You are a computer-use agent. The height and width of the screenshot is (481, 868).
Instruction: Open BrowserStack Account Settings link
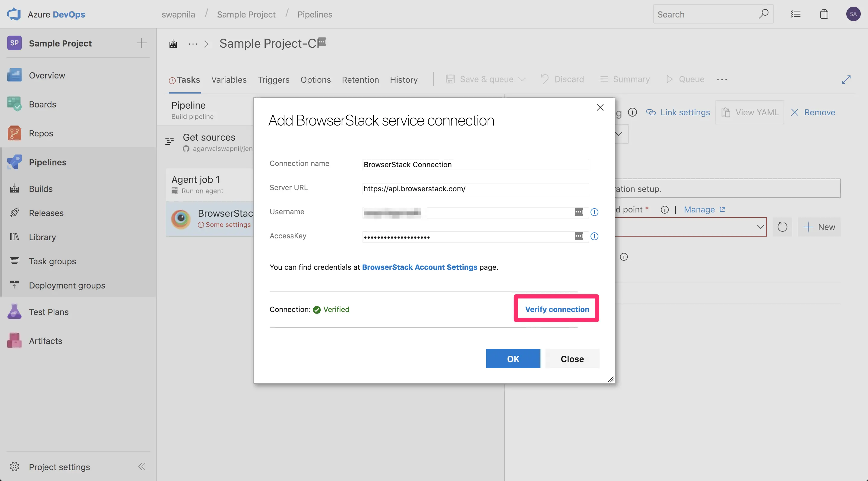coord(420,267)
